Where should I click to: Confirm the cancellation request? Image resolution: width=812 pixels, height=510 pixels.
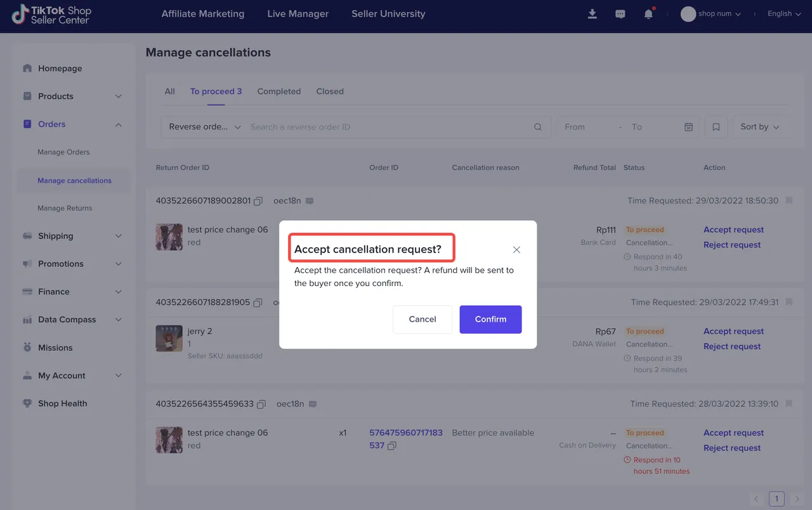[490, 319]
